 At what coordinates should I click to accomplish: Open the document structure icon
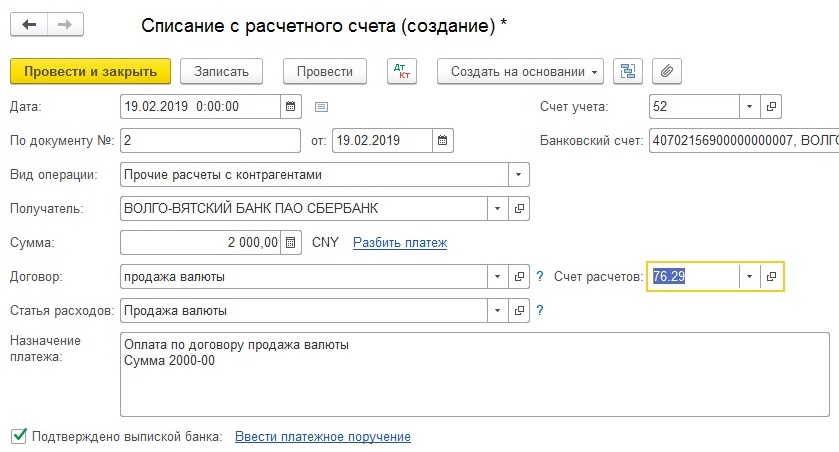point(628,72)
